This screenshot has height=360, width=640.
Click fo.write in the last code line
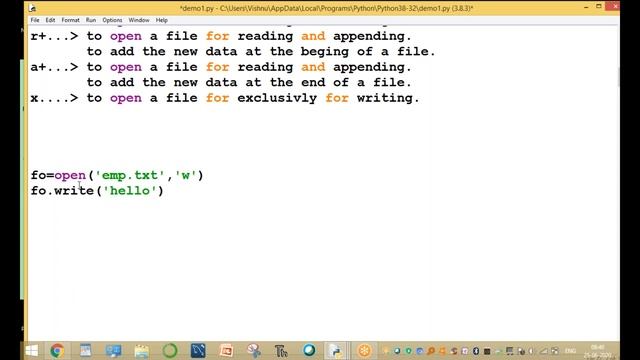pos(62,191)
